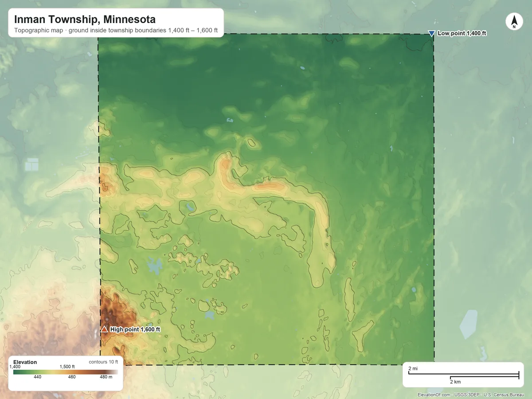This screenshot has height=399, width=532.
Task: Click the north arrow compass icon
Action: [514, 22]
